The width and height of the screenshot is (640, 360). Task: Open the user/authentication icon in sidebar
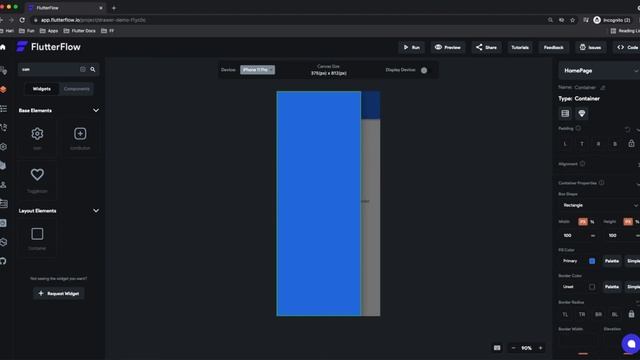[x=3, y=184]
